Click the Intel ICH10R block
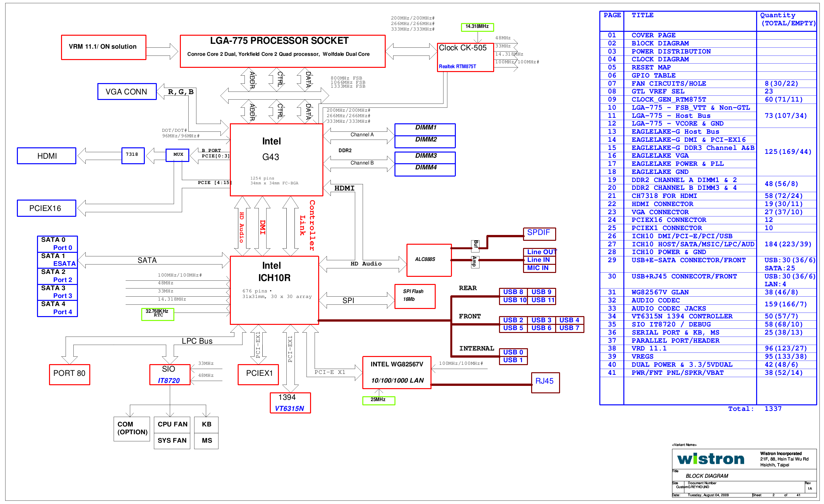 [274, 290]
